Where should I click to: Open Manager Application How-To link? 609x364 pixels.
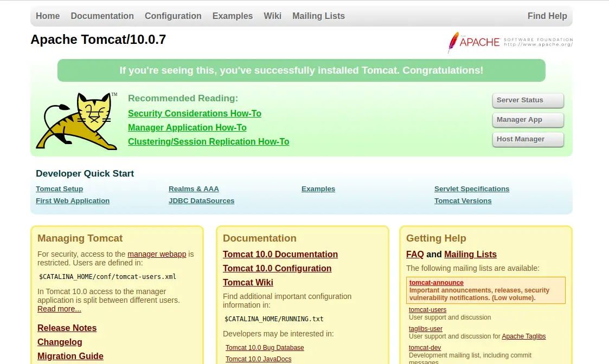[x=187, y=128]
